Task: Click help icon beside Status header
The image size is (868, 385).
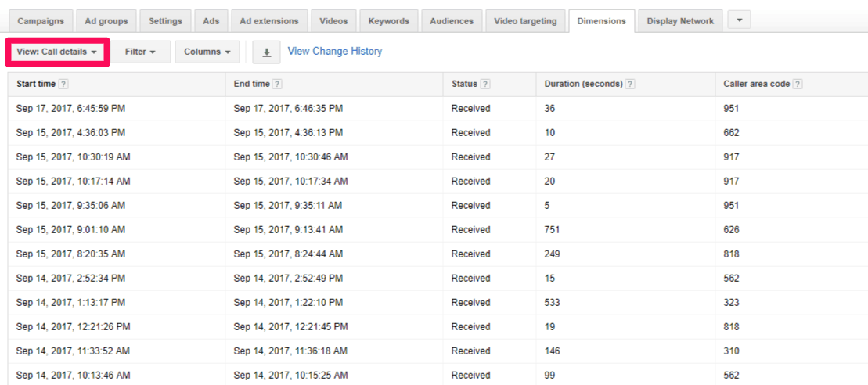Action: point(486,85)
